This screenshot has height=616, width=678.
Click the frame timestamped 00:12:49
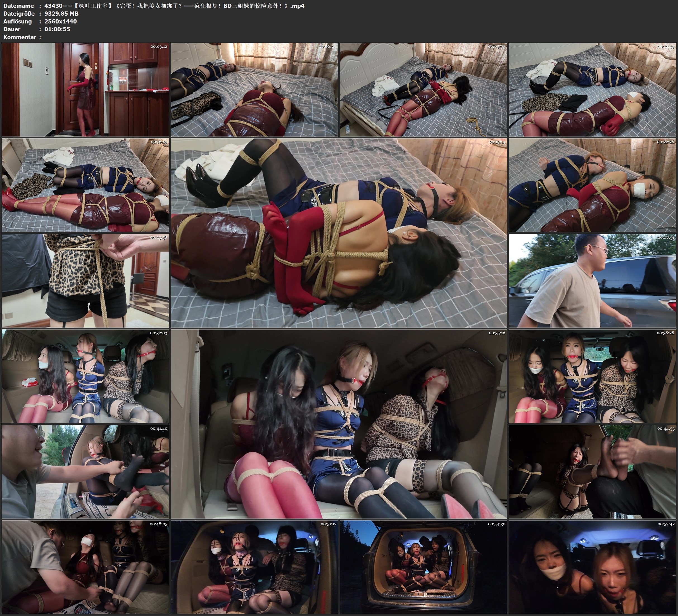pos(592,89)
